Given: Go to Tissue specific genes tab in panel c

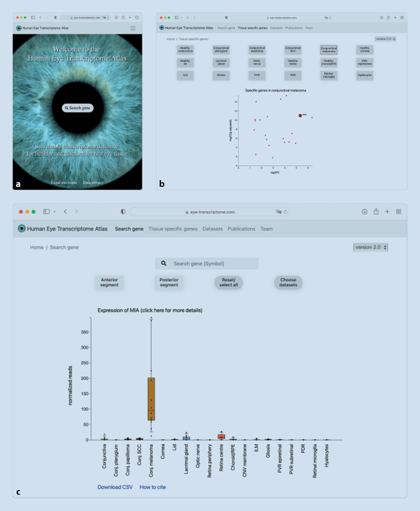Looking at the screenshot, I should pos(173,229).
